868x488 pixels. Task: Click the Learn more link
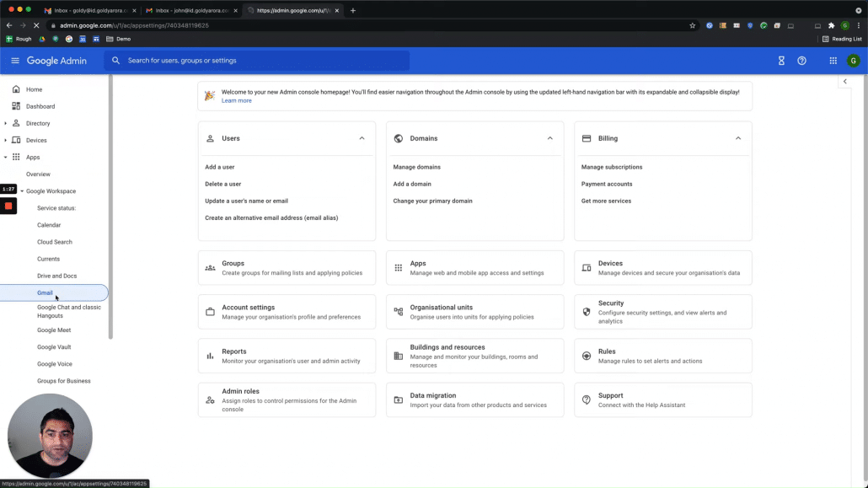click(x=236, y=101)
